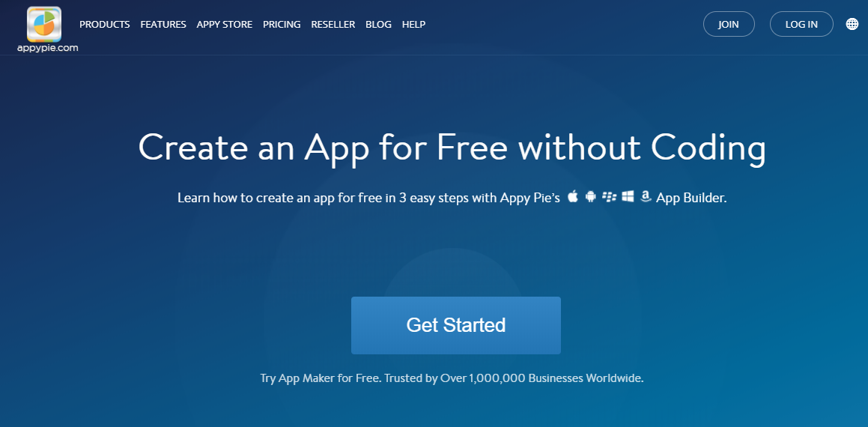
Task: Visit the BLOG link
Action: coord(379,25)
